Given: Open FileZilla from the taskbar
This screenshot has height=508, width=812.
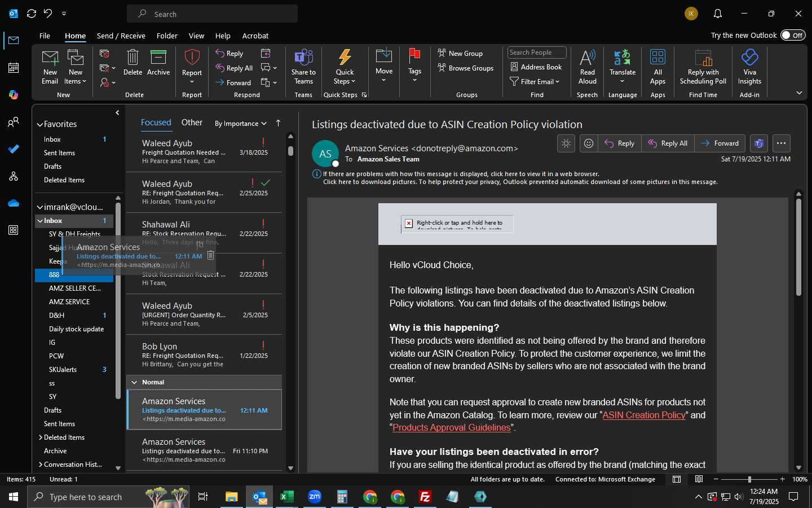Looking at the screenshot, I should 425,497.
